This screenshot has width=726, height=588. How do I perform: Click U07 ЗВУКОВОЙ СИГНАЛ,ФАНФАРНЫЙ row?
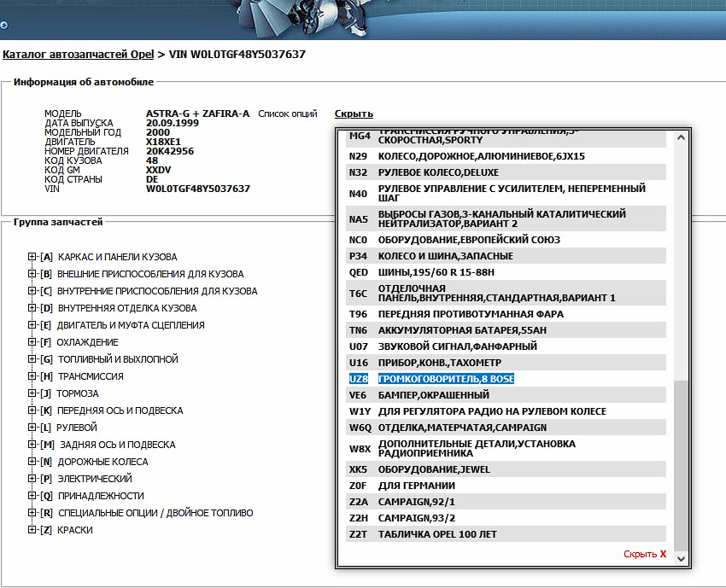(x=506, y=346)
